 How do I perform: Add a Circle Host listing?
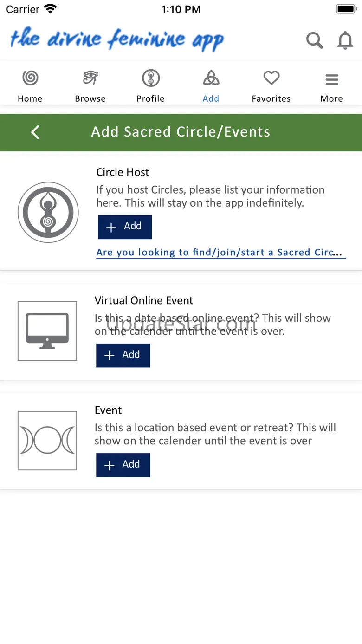pos(124,227)
